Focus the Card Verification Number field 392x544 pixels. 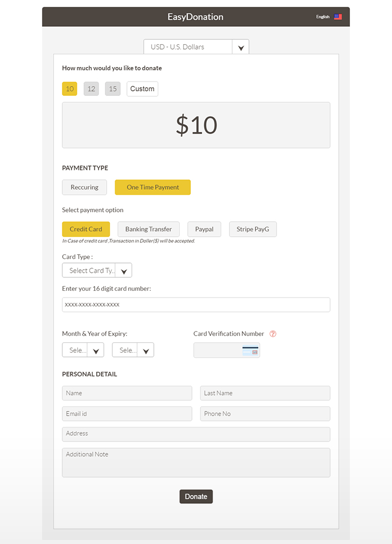tap(226, 351)
